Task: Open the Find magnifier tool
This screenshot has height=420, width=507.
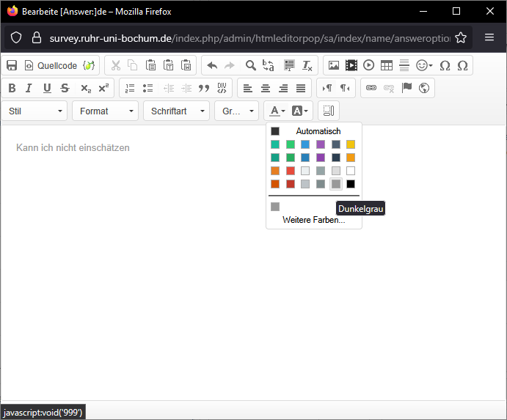Action: click(x=251, y=65)
